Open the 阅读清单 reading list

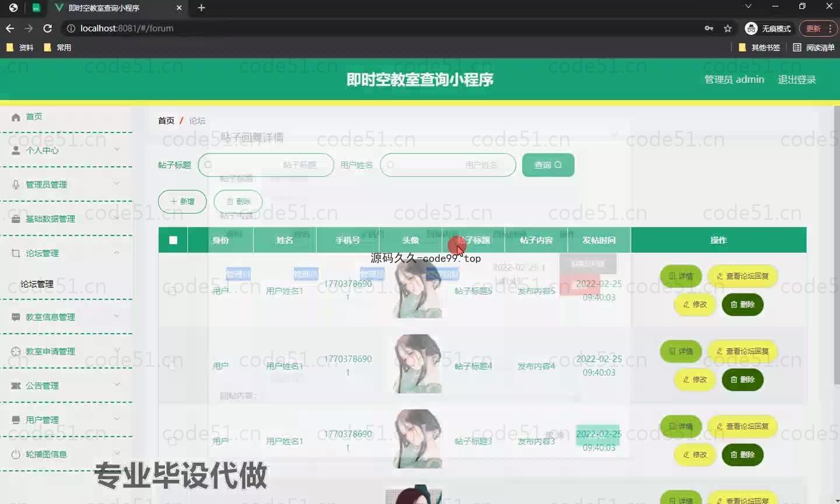(814, 47)
